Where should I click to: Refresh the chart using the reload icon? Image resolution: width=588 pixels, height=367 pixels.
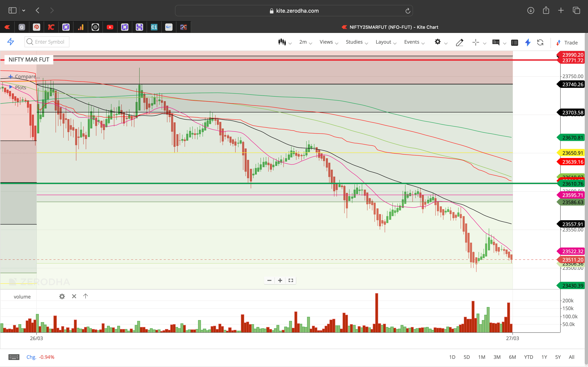tap(541, 43)
